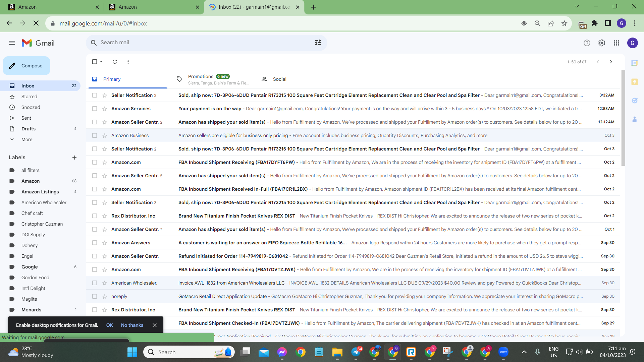644x362 pixels.
Task: Open Zoom from taskbar
Action: pos(503,352)
